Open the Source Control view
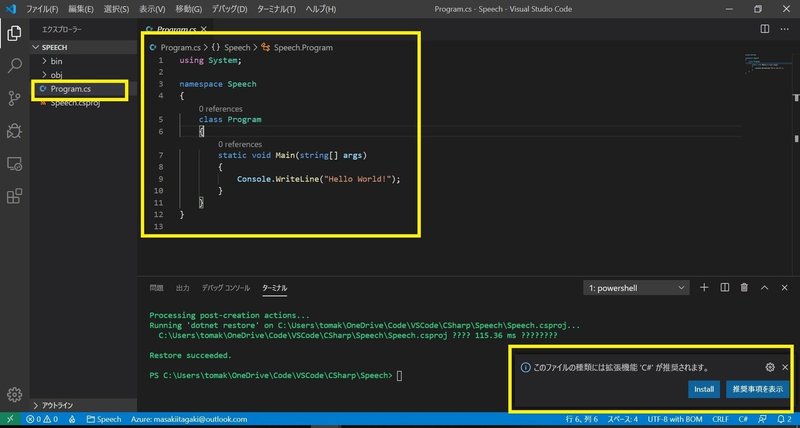This screenshot has width=800, height=428. [14, 98]
